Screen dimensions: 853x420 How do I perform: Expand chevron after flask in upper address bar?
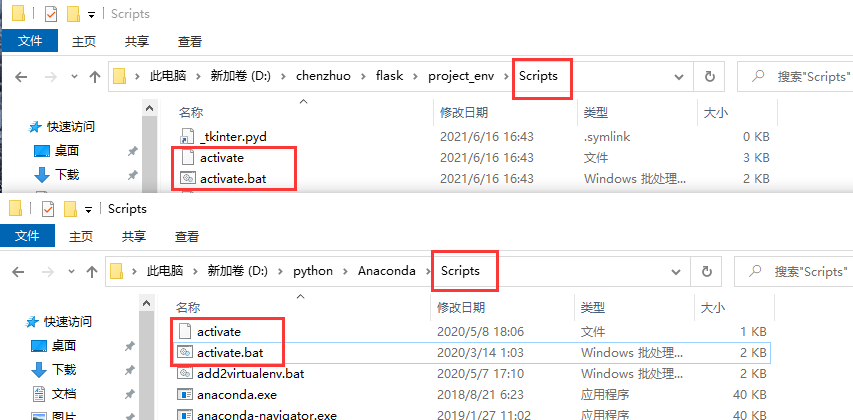point(416,77)
